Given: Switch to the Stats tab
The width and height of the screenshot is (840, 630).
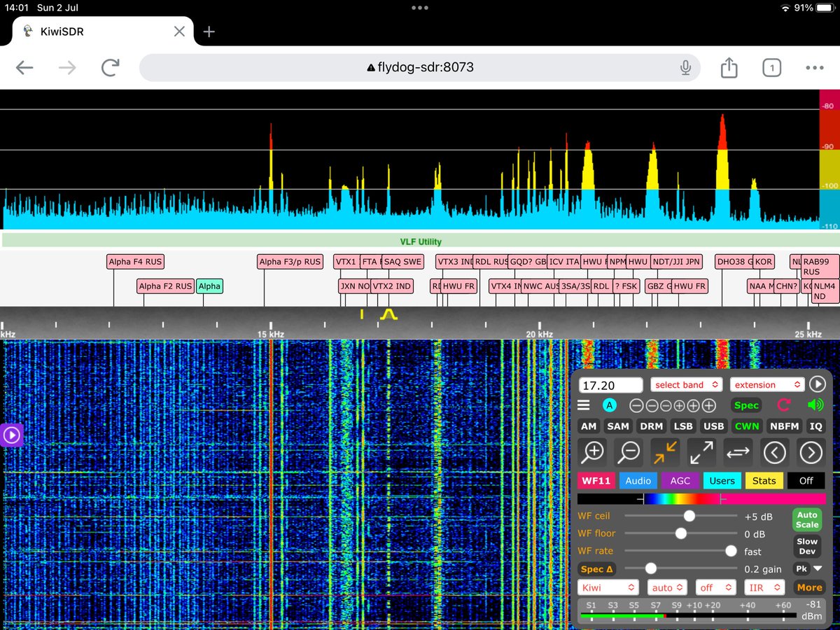Looking at the screenshot, I should pos(764,480).
